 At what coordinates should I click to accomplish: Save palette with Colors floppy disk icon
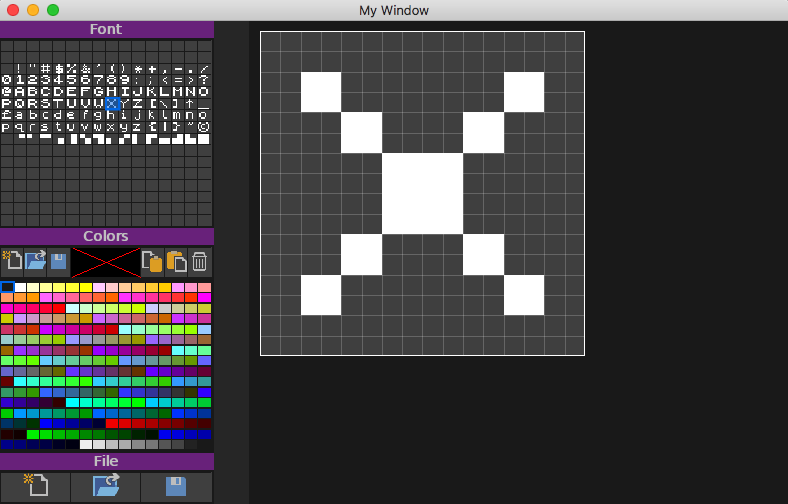(59, 262)
